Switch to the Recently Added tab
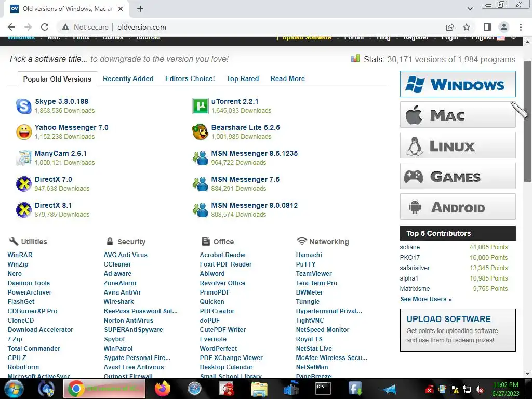This screenshot has height=399, width=532. click(x=128, y=79)
